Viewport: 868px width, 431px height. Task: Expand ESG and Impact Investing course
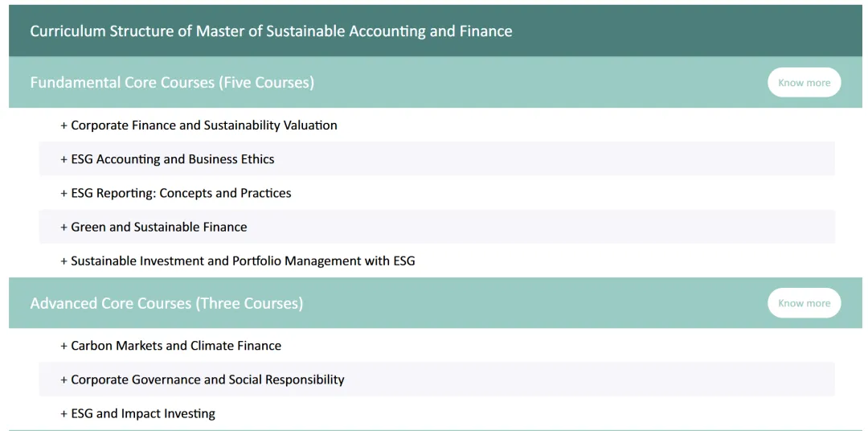click(436, 413)
